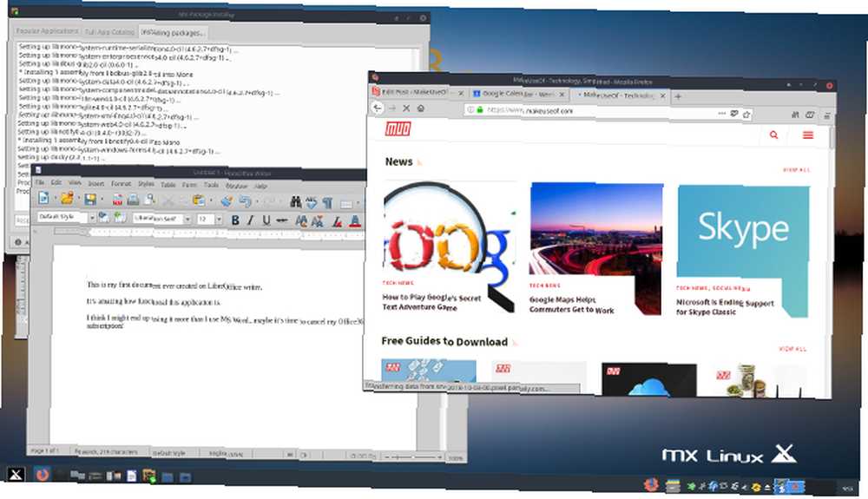Click Print icon in Writer toolbar

click(133, 200)
